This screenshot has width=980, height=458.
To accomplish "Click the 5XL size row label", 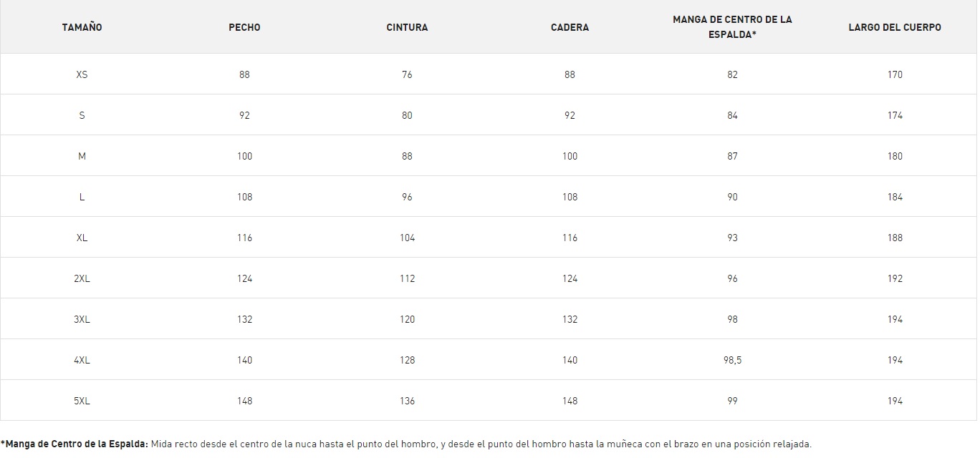I will coord(82,401).
